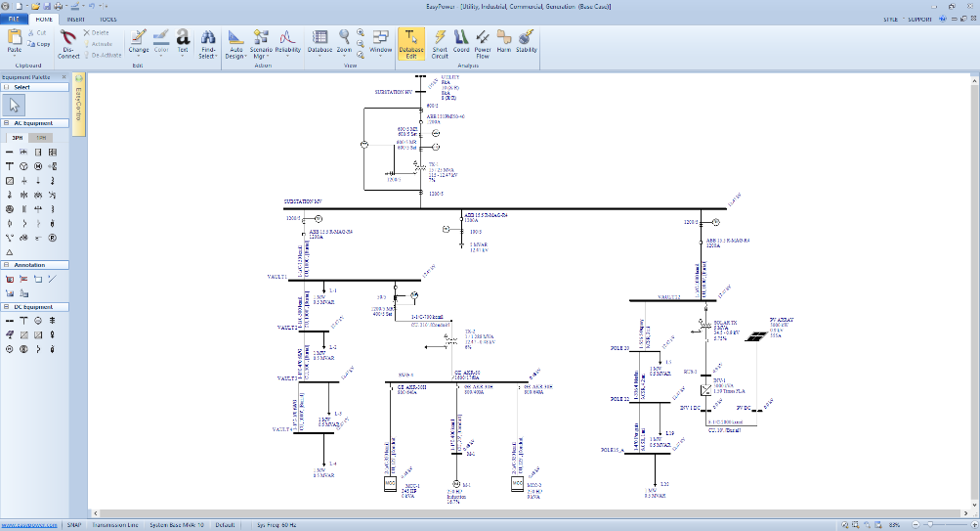Image resolution: width=980 pixels, height=531 pixels.
Task: Switch to the 3PH equipment tab
Action: click(18, 138)
